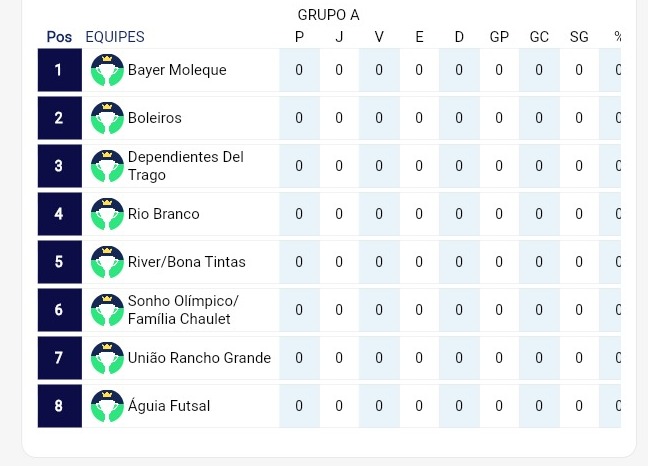Select the Sonho Olímpico/Família Chaulet logo
Viewport: 648px width, 466px height.
click(x=107, y=310)
